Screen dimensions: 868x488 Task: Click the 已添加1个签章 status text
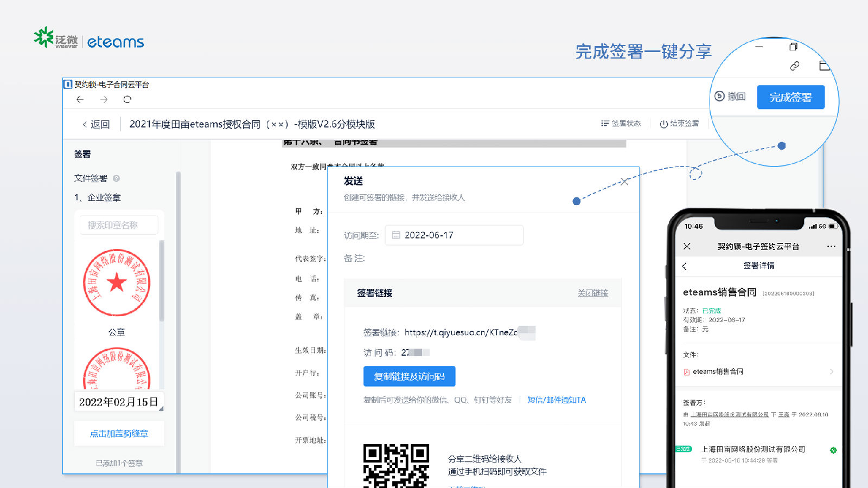[x=119, y=463]
